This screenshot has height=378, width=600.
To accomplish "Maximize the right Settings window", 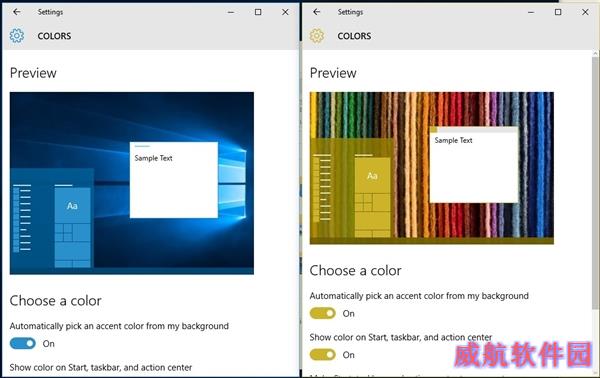I will 558,12.
